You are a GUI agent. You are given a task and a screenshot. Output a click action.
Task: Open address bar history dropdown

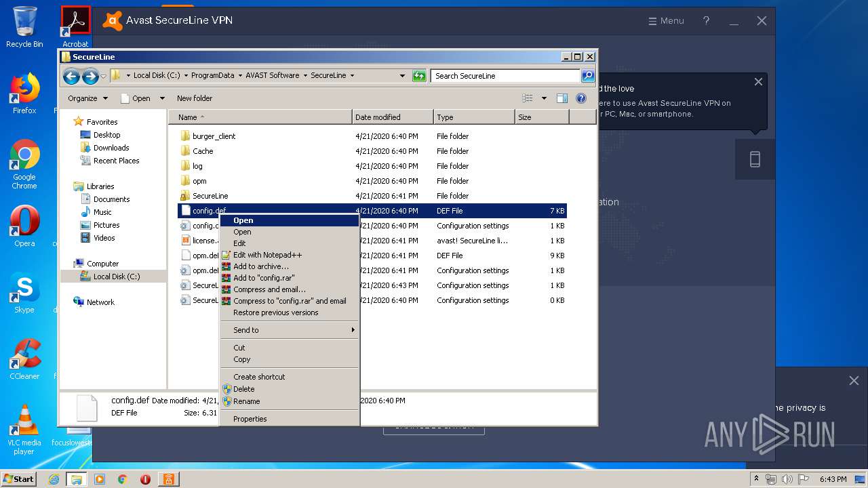[x=402, y=76]
